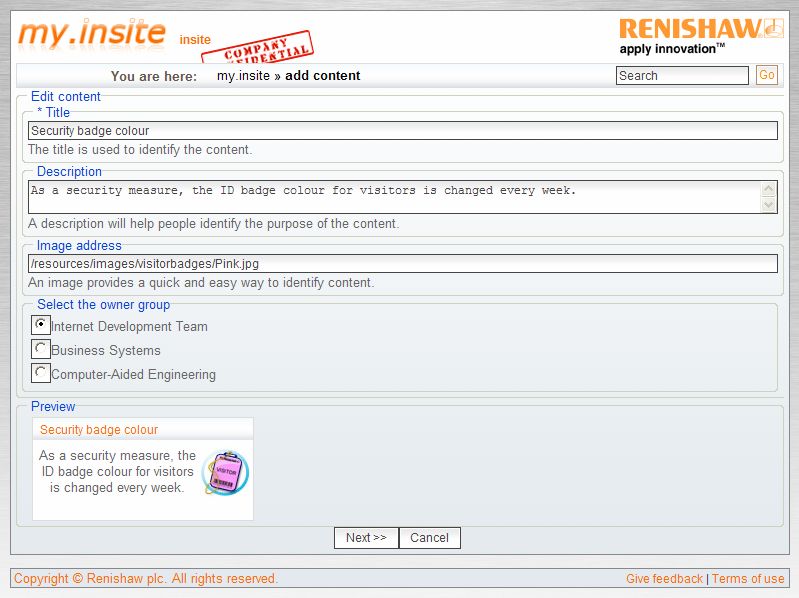
Task: Open the Terms of use link
Action: (x=748, y=579)
